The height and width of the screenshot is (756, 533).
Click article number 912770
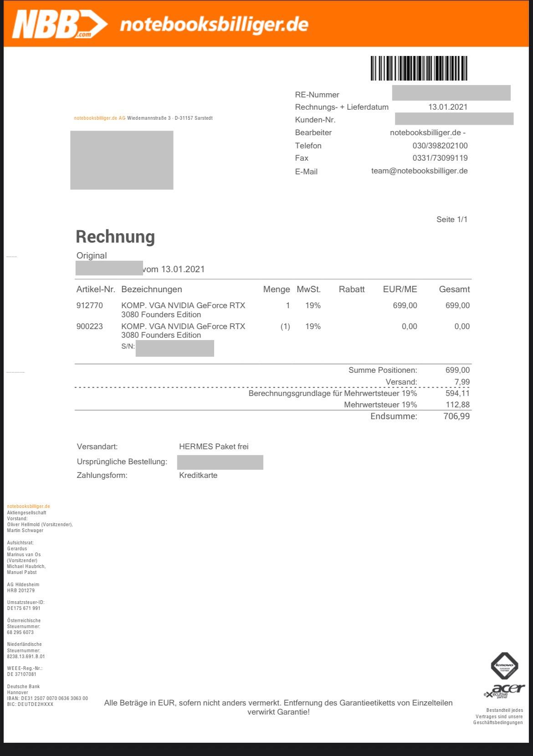tap(90, 305)
